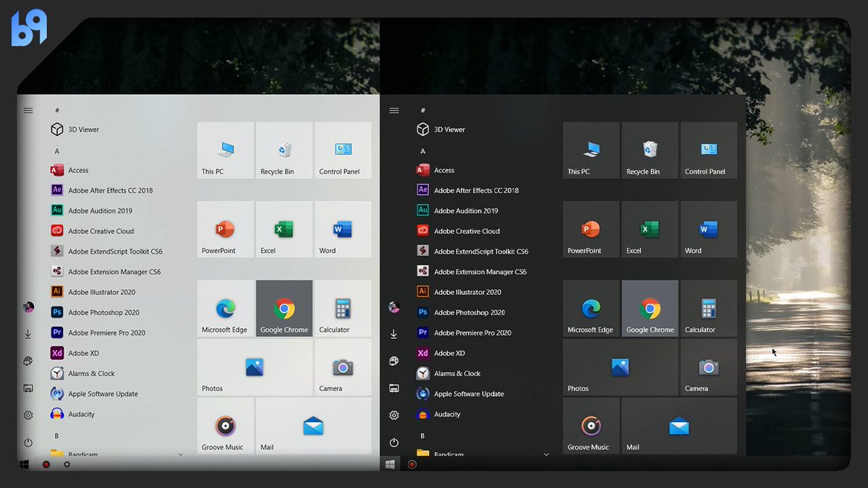Select Google Chrome tile in the light menu

tap(284, 308)
